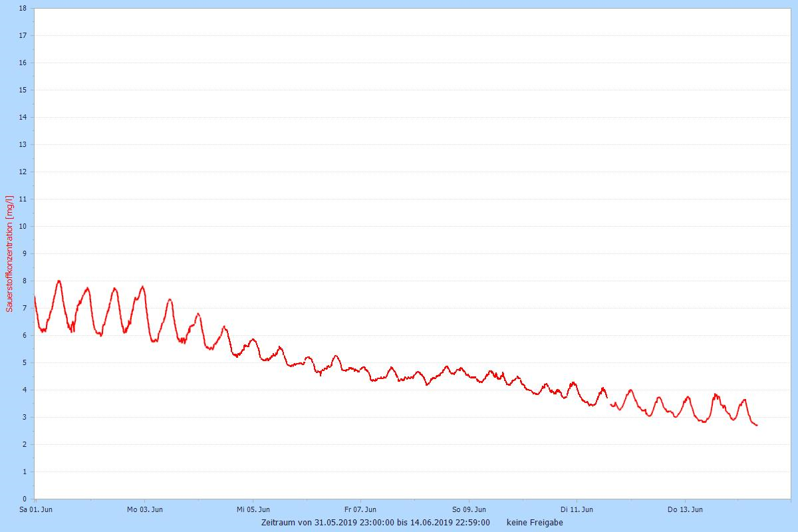This screenshot has width=798, height=532.
Task: Click the y-axis value 6
Action: tap(25, 335)
